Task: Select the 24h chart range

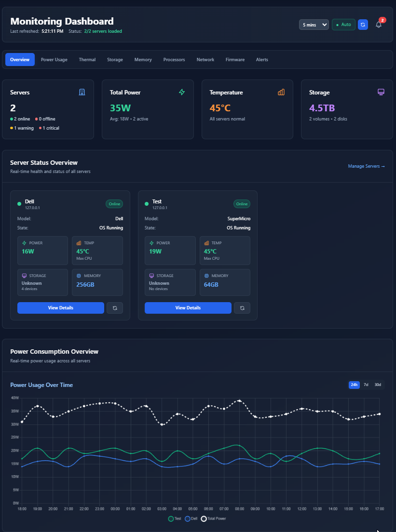Action: click(354, 385)
